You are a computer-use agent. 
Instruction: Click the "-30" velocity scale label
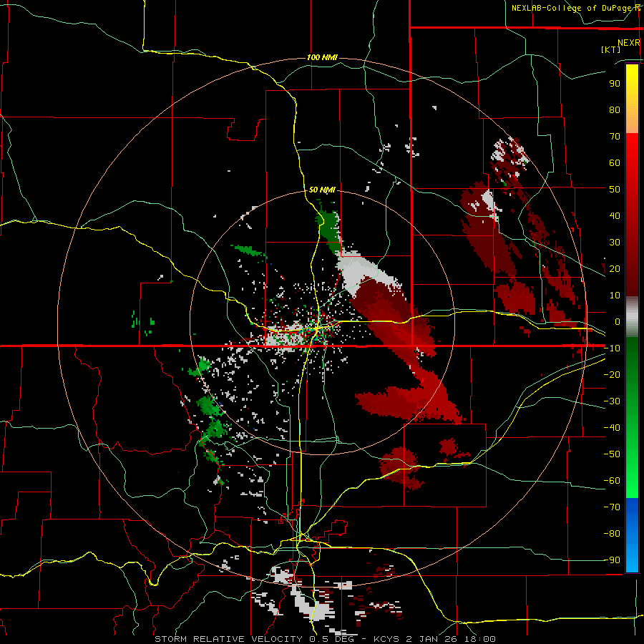(x=612, y=401)
